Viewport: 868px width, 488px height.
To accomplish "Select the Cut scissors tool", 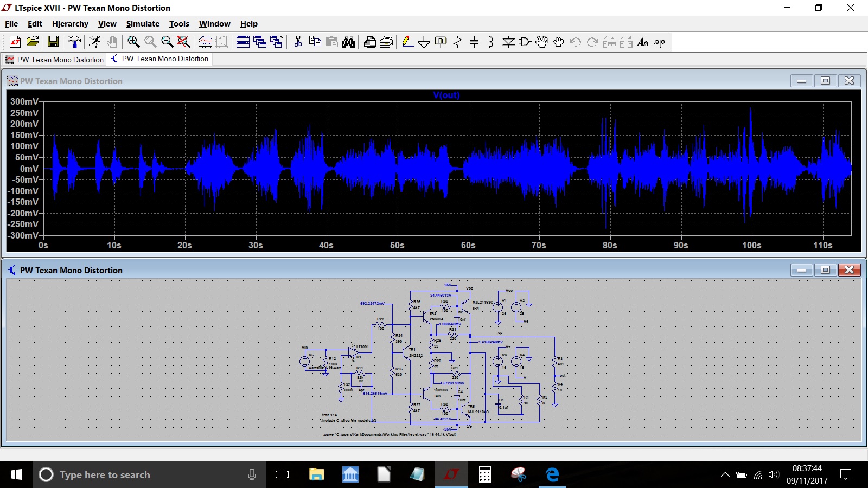I will coord(298,42).
